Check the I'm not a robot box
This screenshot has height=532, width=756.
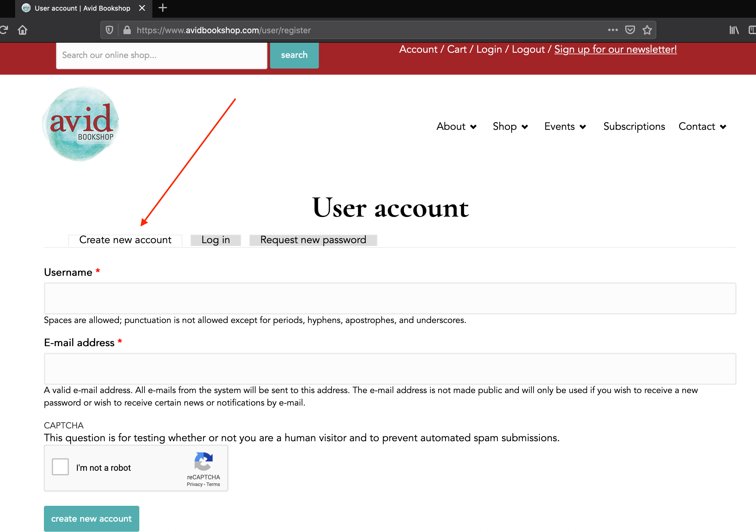[60, 466]
